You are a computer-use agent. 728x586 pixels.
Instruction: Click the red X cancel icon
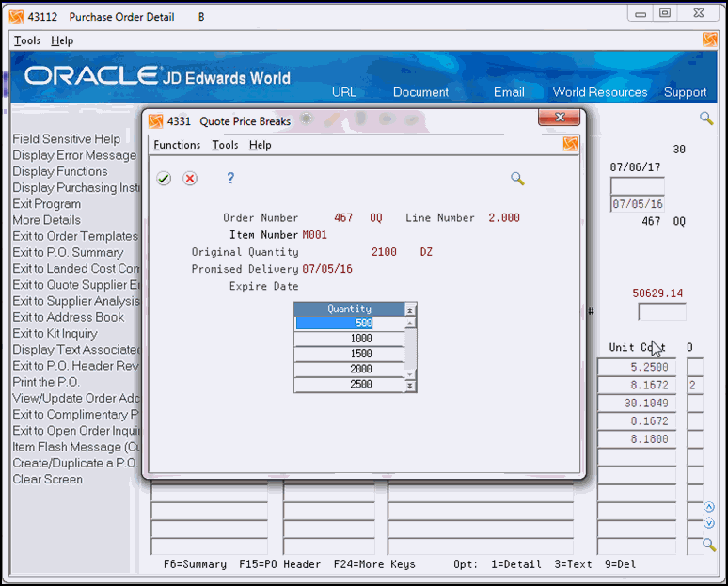(190, 179)
